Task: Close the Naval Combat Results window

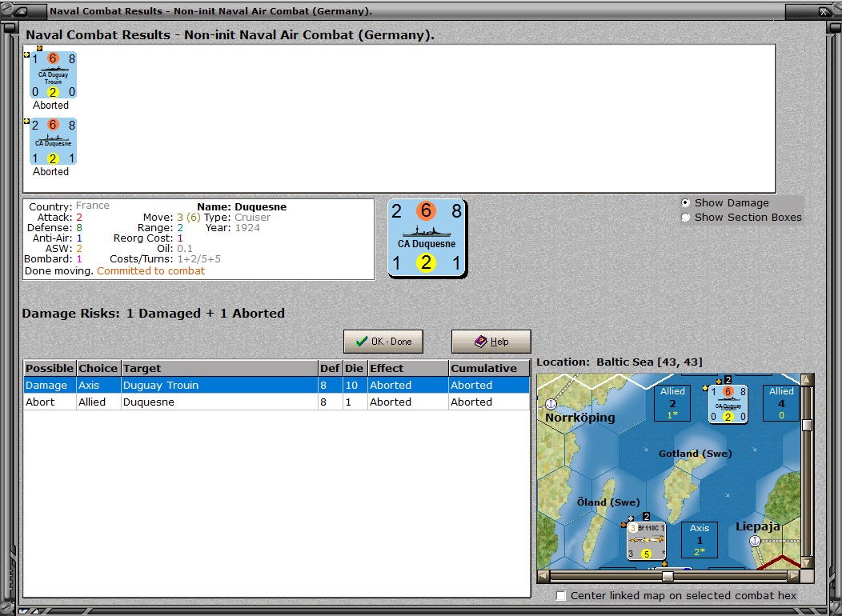Action: coord(822,10)
